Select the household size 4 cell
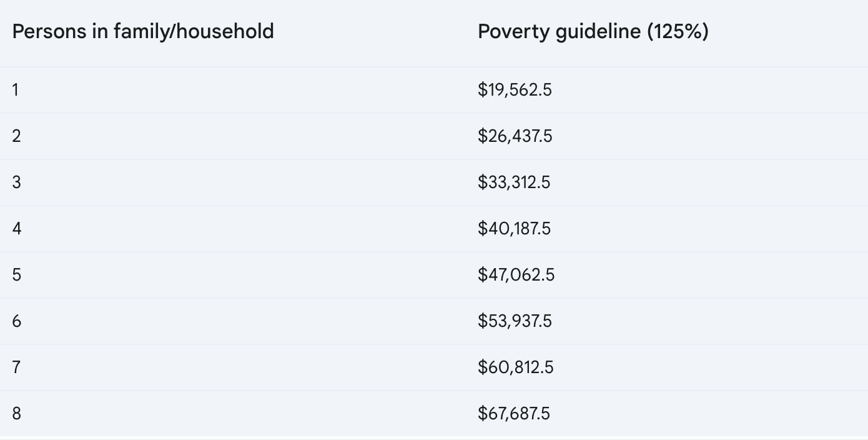 [16, 229]
